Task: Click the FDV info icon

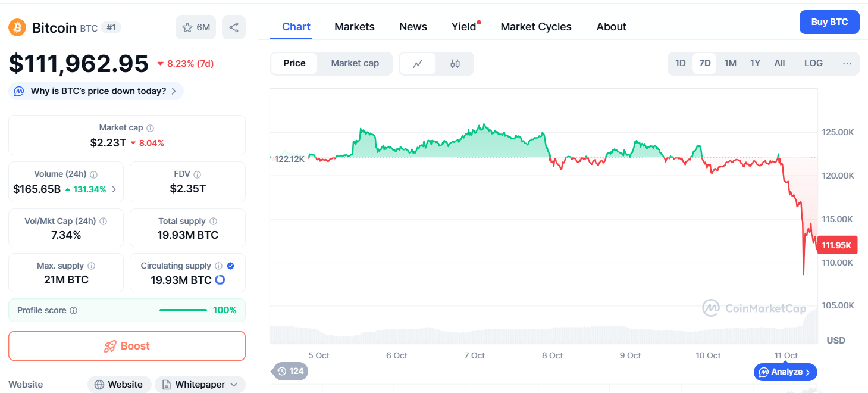Action: [x=198, y=174]
